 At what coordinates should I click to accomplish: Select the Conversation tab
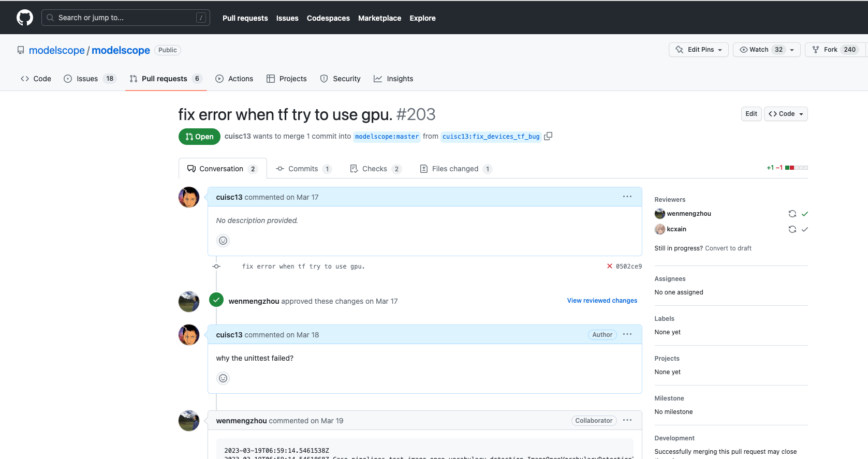(223, 169)
